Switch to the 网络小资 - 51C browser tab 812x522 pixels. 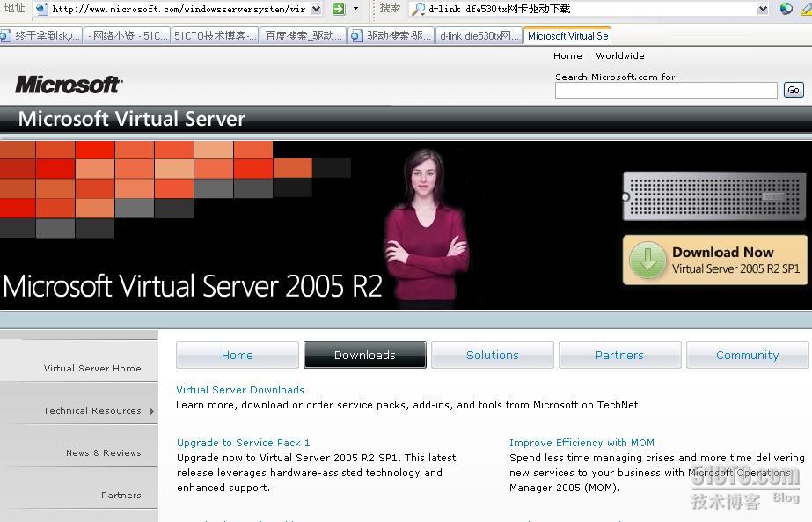point(127,36)
